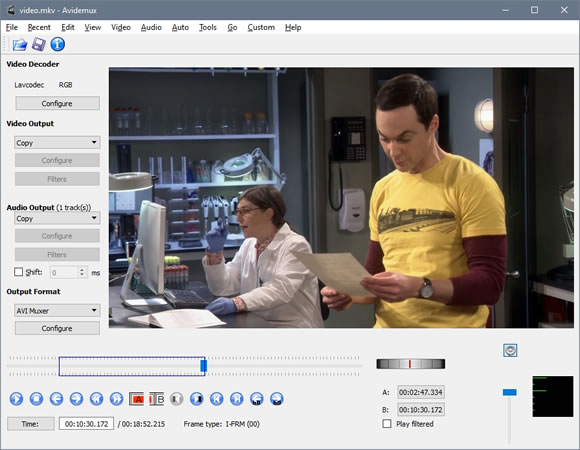
Task: Advance to the next frame
Action: (x=76, y=399)
